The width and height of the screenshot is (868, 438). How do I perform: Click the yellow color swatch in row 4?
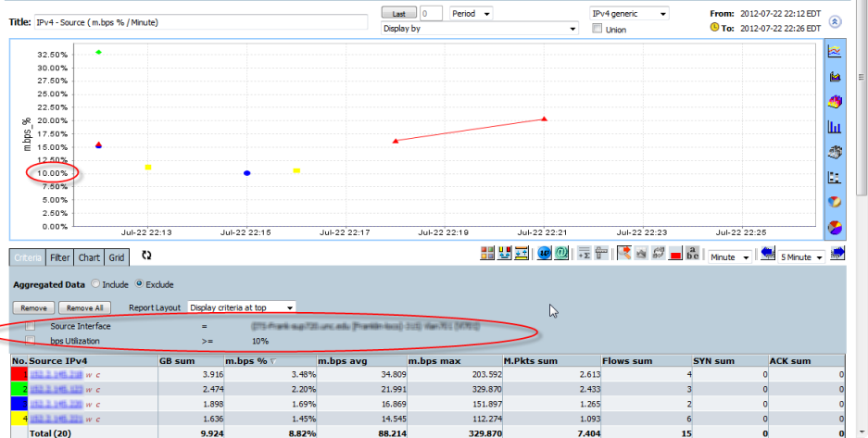[x=19, y=419]
